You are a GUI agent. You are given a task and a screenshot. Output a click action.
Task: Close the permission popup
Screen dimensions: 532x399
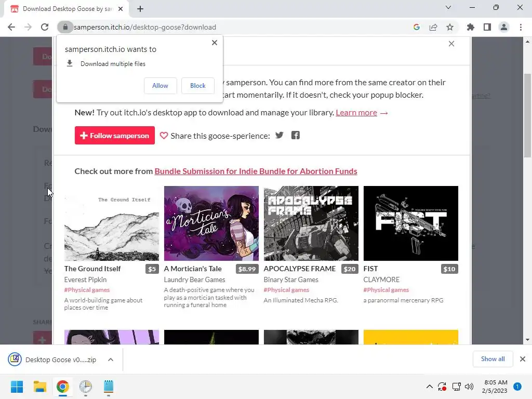coord(215,43)
